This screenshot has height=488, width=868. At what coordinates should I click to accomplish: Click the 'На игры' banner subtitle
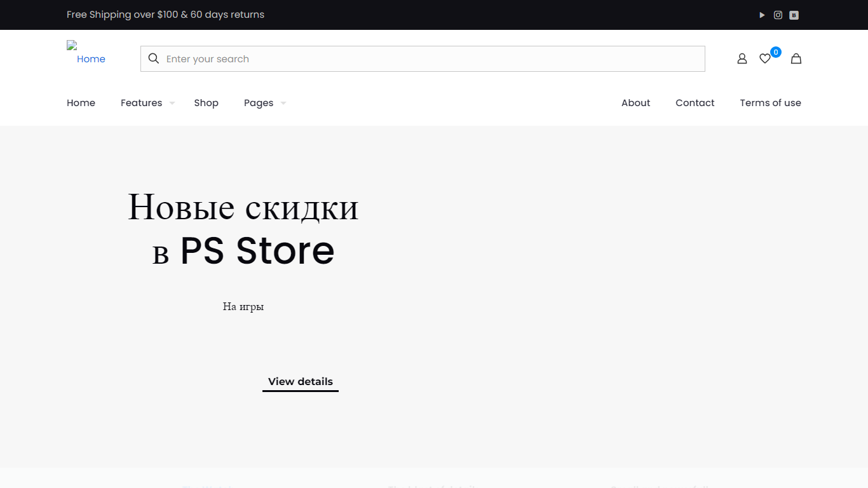pyautogui.click(x=243, y=307)
